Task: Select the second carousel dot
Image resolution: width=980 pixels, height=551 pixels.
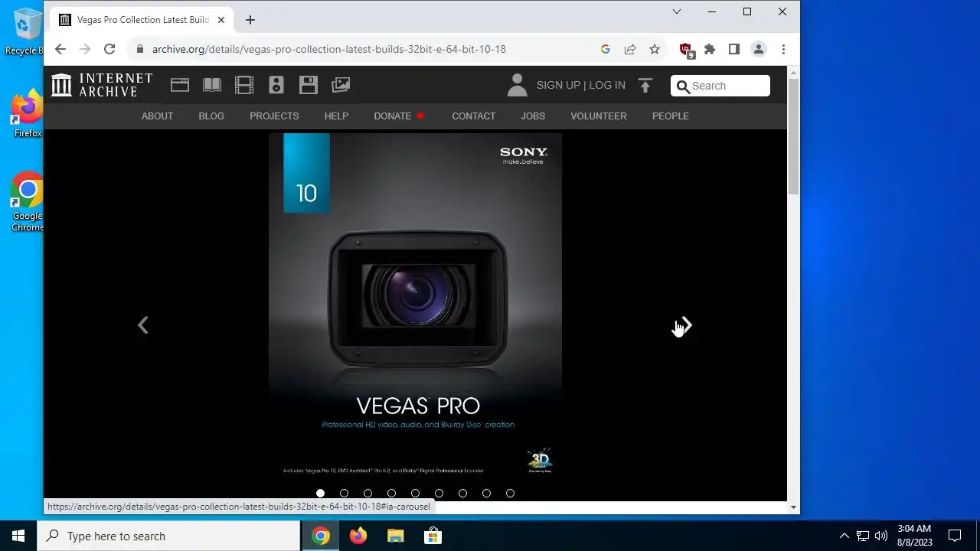Action: 344,494
